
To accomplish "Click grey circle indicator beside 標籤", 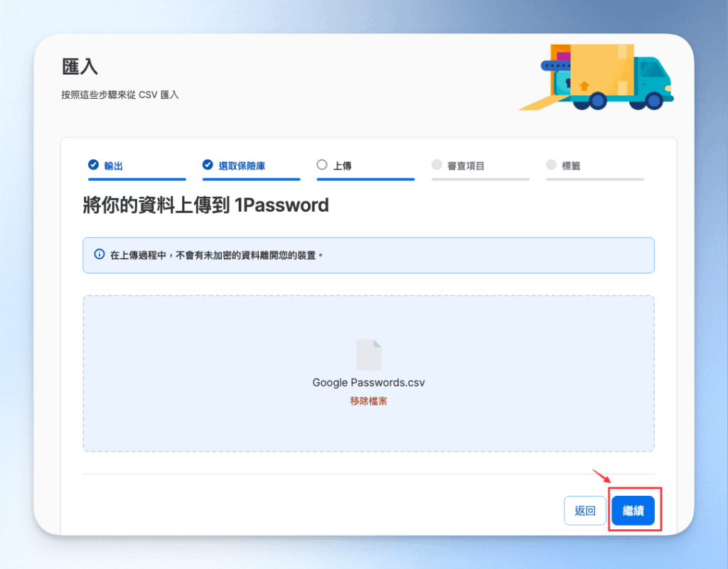I will [x=551, y=165].
